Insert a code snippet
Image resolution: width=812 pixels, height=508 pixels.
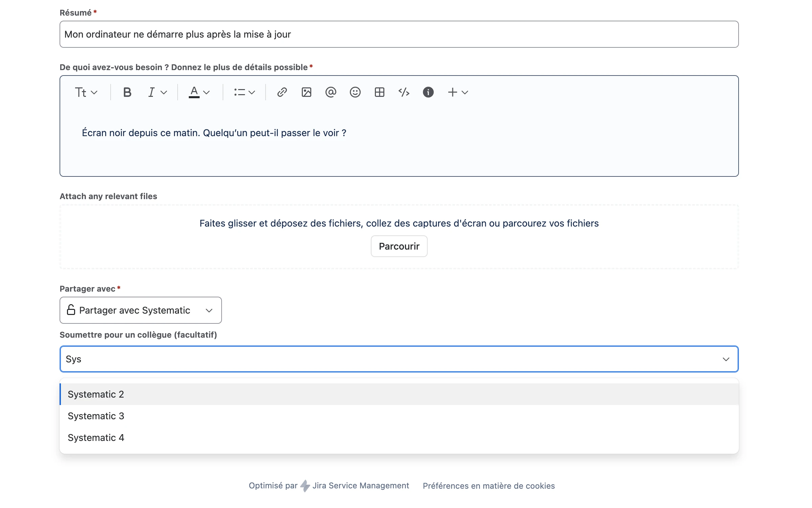click(404, 92)
